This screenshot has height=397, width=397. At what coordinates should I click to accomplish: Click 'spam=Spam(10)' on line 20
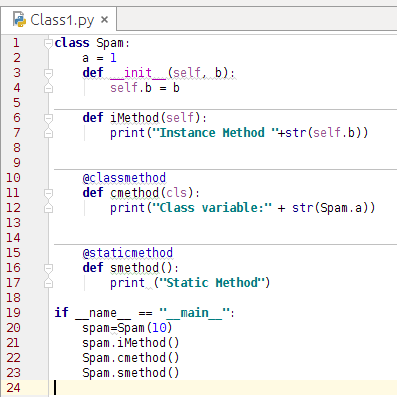(x=127, y=328)
